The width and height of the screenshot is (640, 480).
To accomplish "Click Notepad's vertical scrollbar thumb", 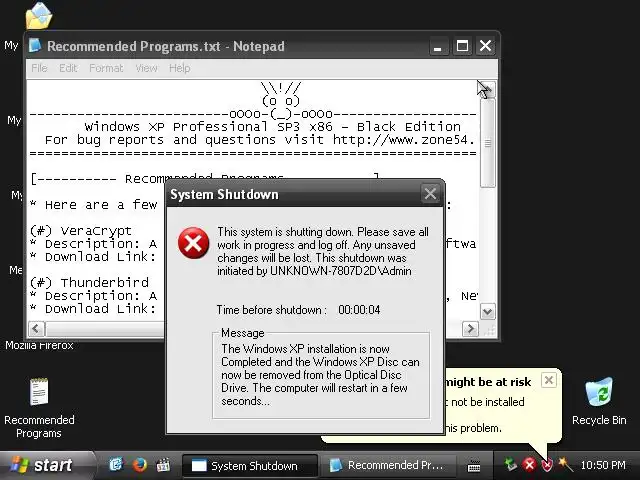I will pos(487,142).
